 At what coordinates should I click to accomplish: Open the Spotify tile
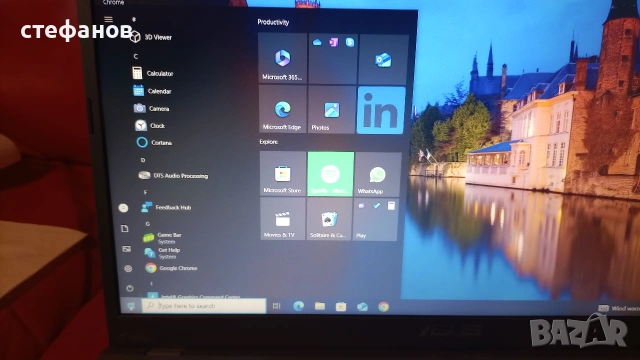point(330,174)
